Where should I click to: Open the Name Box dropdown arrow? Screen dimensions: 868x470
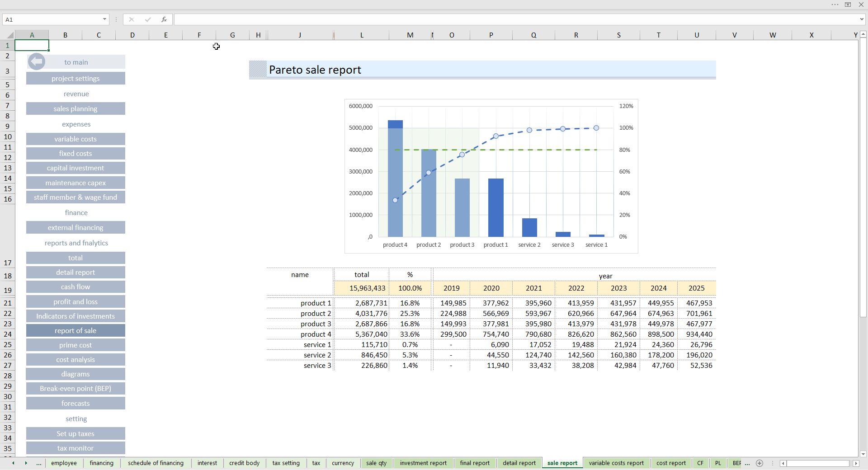104,19
